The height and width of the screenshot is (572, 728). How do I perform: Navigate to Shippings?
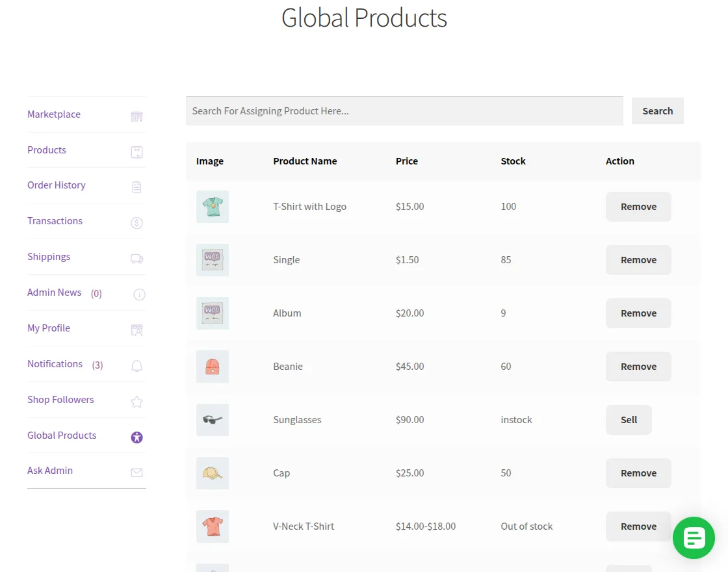(49, 257)
